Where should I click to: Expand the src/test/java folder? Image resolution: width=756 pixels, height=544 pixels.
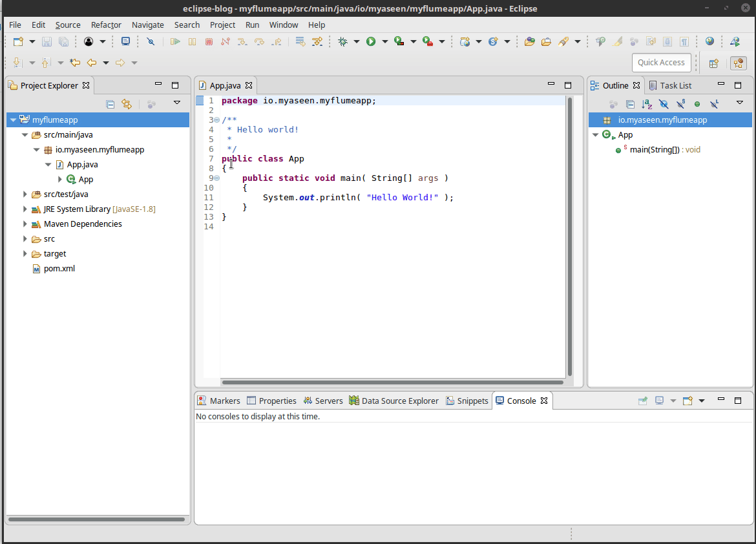(x=25, y=194)
